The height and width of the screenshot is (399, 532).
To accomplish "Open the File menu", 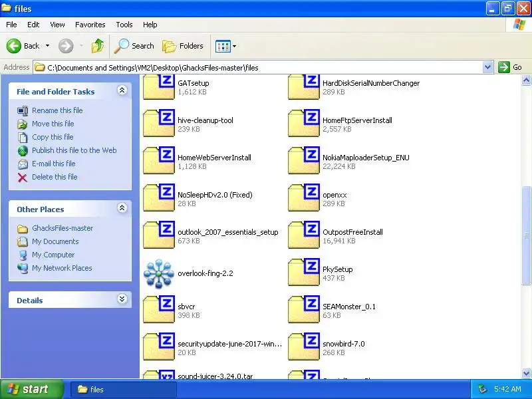I will pyautogui.click(x=11, y=25).
